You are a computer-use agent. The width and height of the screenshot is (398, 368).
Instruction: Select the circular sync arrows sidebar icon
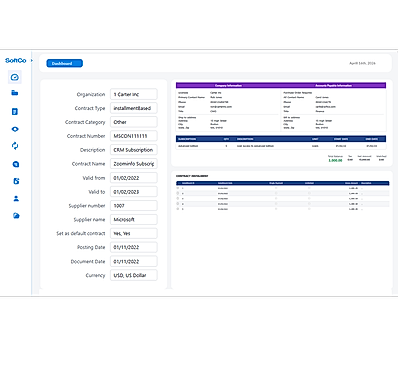(x=15, y=146)
